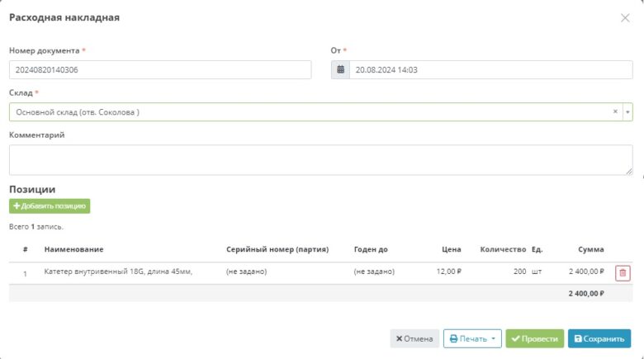The width and height of the screenshot is (644, 359).
Task: Click into the Комментарий text area
Action: [x=321, y=160]
